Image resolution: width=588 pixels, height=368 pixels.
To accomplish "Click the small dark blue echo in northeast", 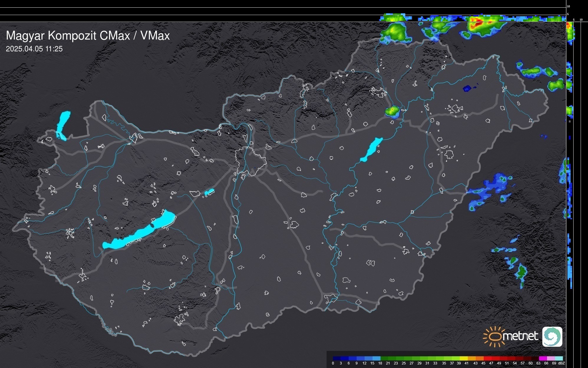I will tap(467, 88).
